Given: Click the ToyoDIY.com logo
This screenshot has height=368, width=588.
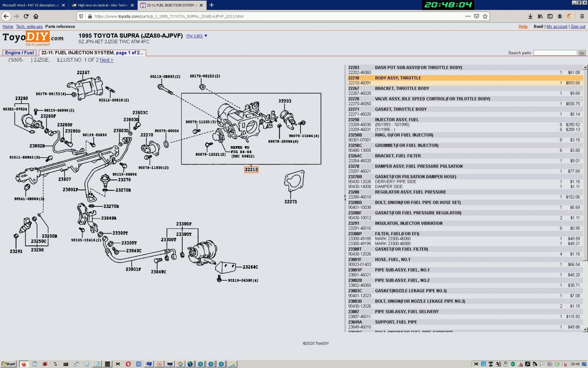Looking at the screenshot, I should point(33,39).
